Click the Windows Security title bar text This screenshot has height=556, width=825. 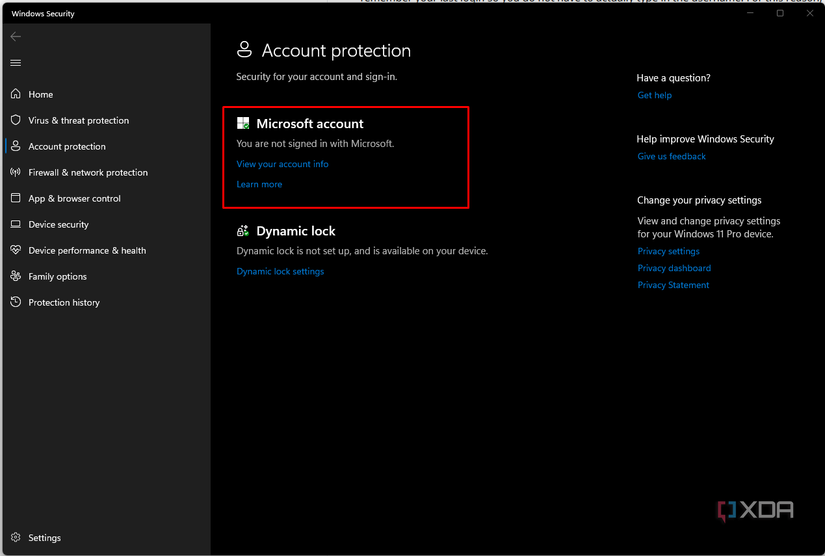pos(43,14)
